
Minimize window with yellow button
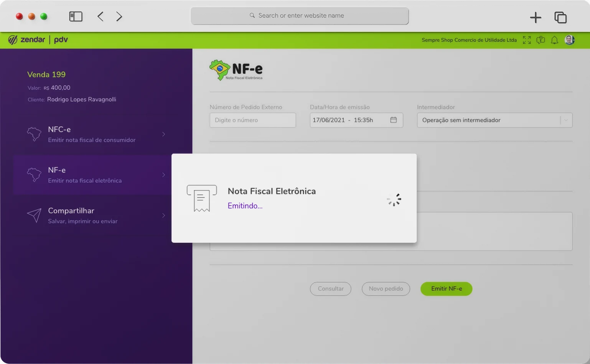coord(31,16)
